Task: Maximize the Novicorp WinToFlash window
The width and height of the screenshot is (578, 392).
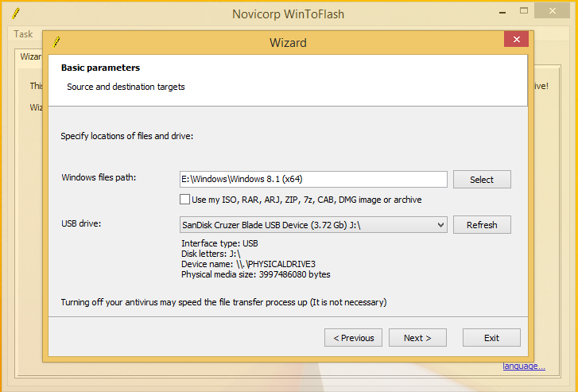Action: pyautogui.click(x=524, y=11)
